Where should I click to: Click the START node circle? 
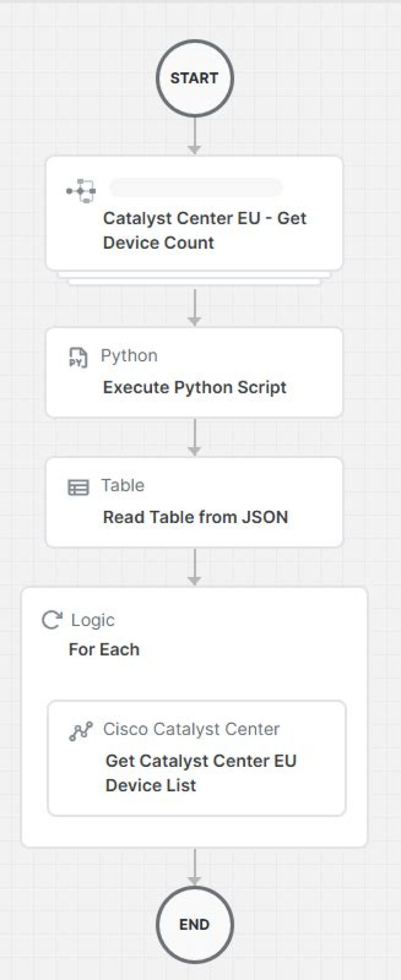[x=194, y=78]
